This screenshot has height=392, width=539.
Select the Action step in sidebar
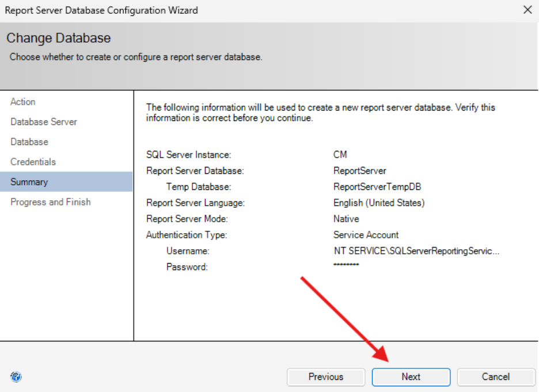pyautogui.click(x=23, y=102)
